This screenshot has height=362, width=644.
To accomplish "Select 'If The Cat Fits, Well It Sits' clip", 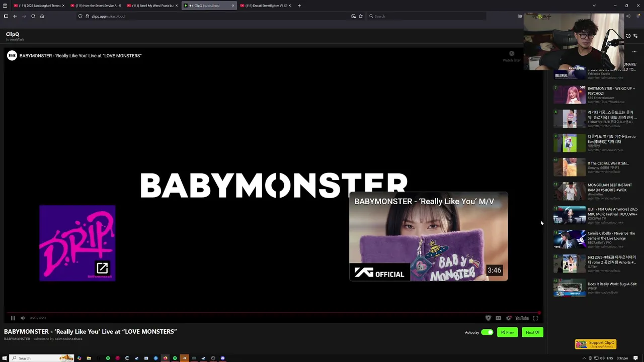I will (596, 167).
